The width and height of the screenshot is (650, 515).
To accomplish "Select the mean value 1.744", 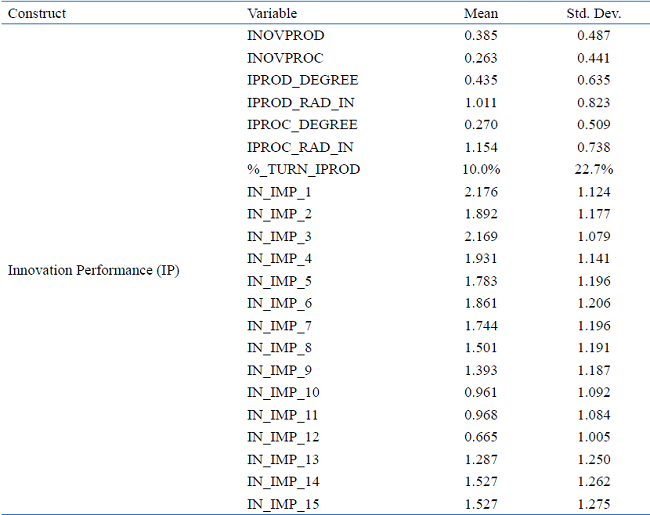I will coord(481,326).
